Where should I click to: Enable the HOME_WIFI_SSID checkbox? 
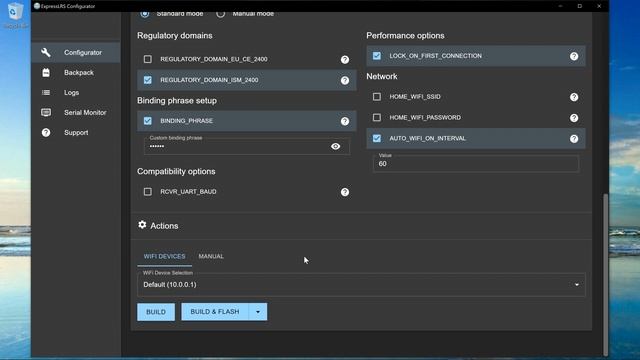pyautogui.click(x=377, y=97)
